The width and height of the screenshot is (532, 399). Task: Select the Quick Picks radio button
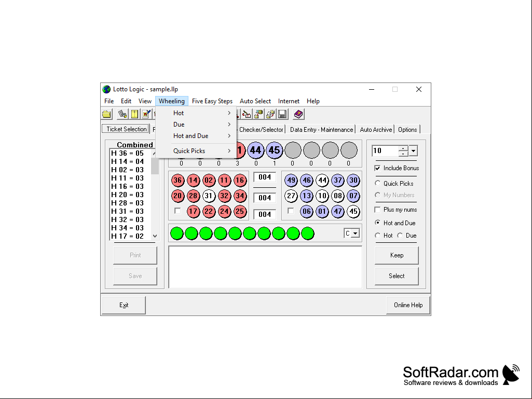tap(377, 184)
